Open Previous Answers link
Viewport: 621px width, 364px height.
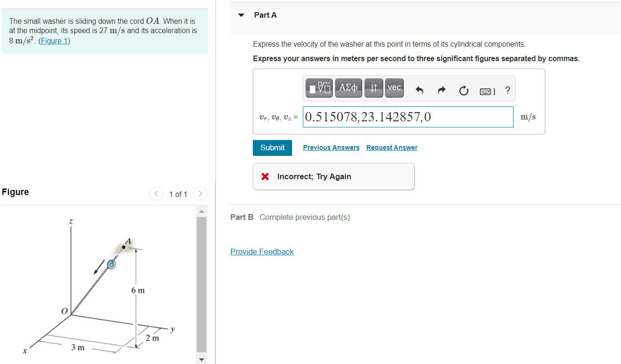[331, 147]
